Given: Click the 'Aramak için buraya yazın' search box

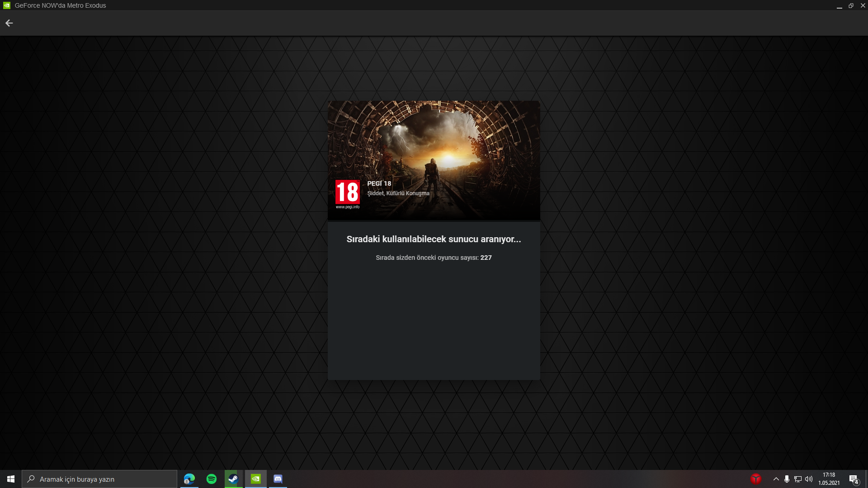Looking at the screenshot, I should click(x=99, y=479).
